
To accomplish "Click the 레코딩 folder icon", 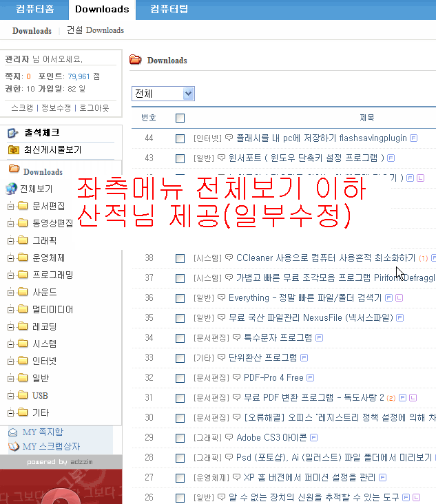I will click(23, 326).
